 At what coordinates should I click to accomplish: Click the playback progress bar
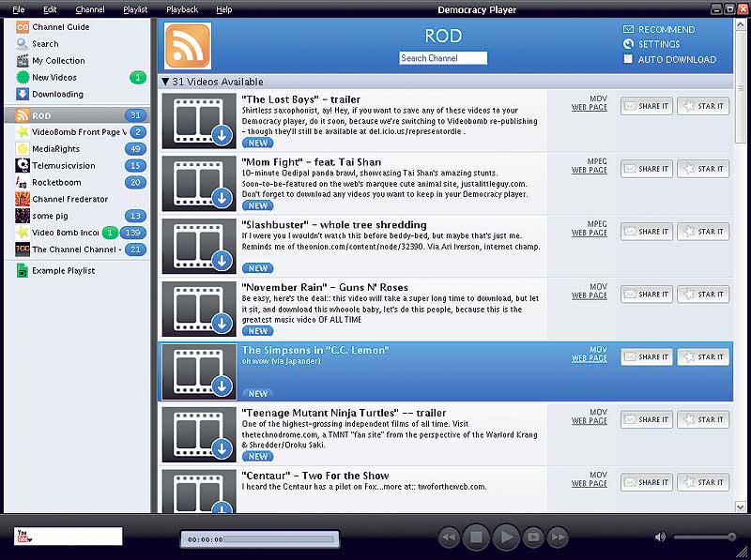pyautogui.click(x=280, y=539)
